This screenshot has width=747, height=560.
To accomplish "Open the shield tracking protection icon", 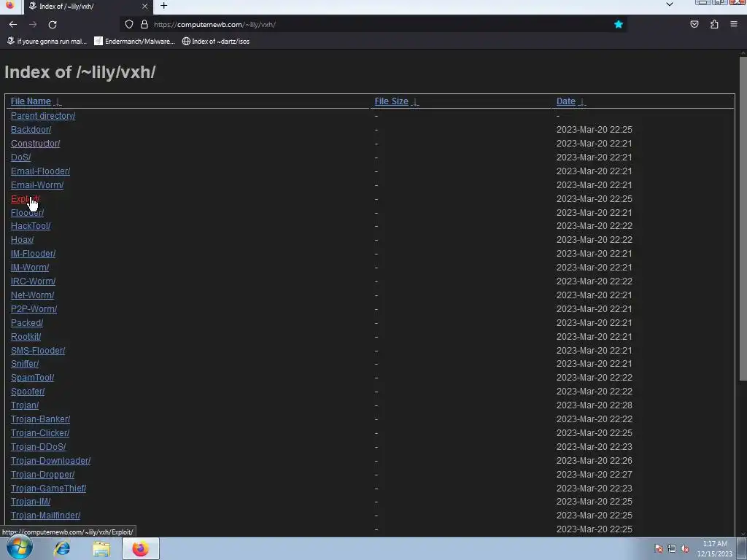I will point(129,24).
